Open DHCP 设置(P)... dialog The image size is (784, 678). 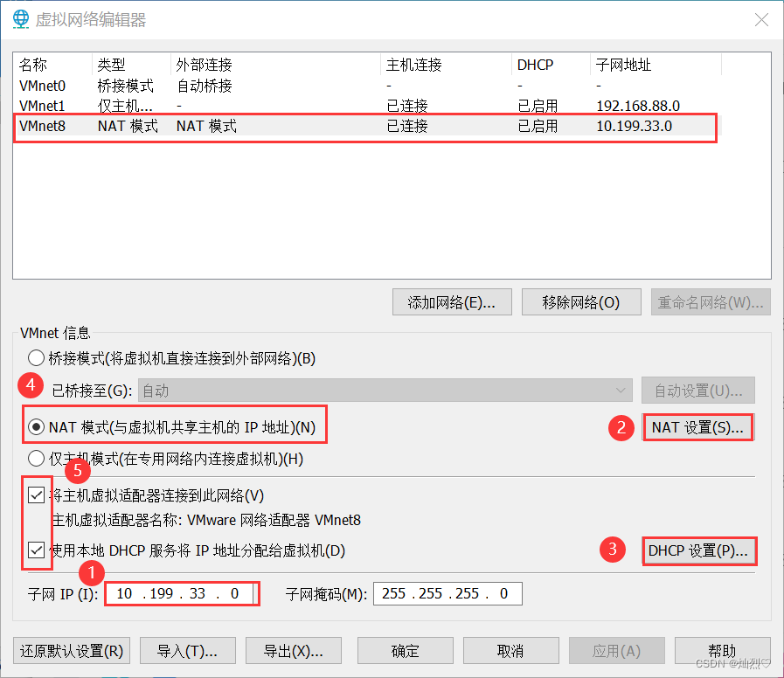click(698, 551)
